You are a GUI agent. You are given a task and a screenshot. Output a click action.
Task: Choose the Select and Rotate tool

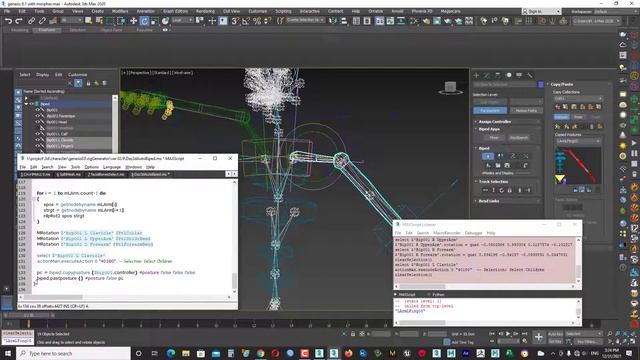point(144,21)
